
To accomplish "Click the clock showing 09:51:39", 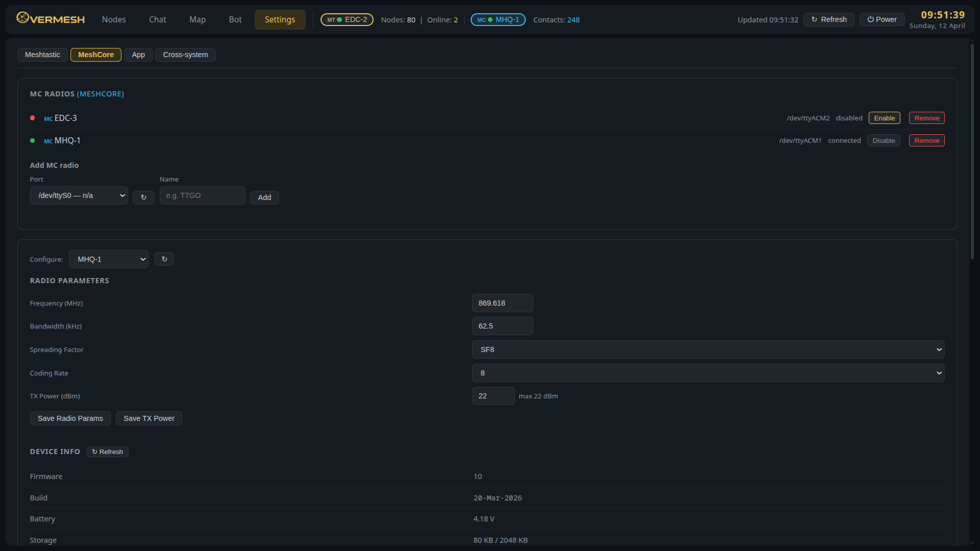I will coord(943,15).
